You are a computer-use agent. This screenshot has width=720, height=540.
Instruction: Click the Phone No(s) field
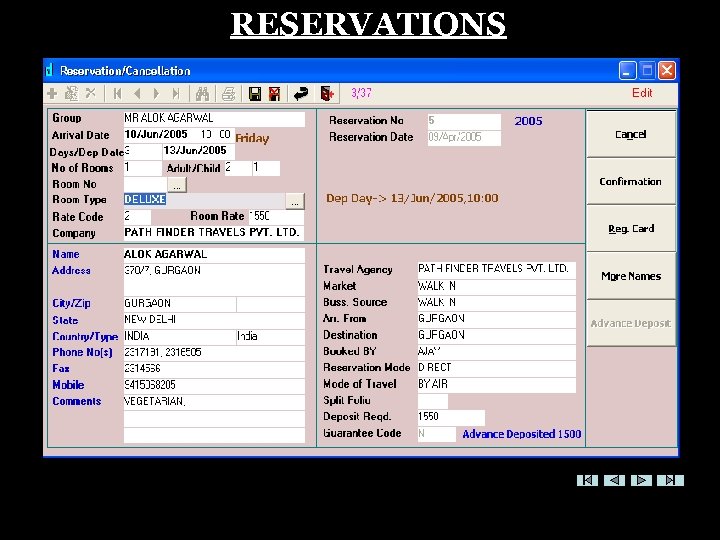pyautogui.click(x=214, y=353)
